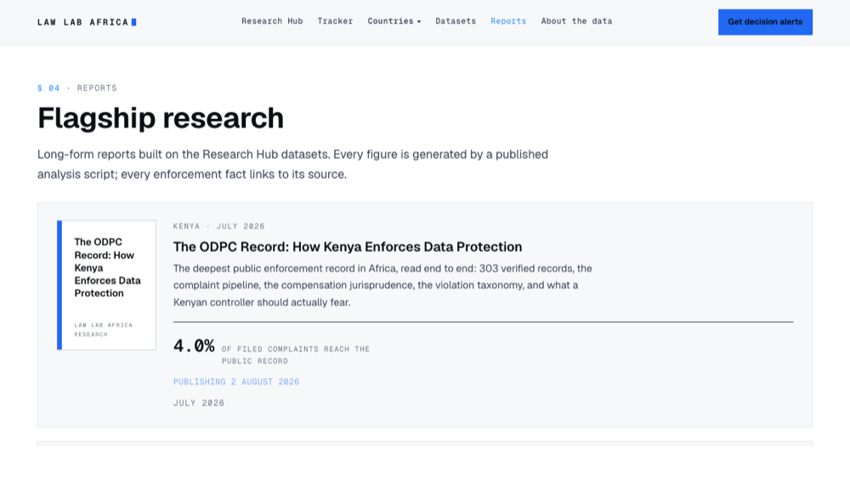
Task: Click the Flagship research heading
Action: point(161,117)
